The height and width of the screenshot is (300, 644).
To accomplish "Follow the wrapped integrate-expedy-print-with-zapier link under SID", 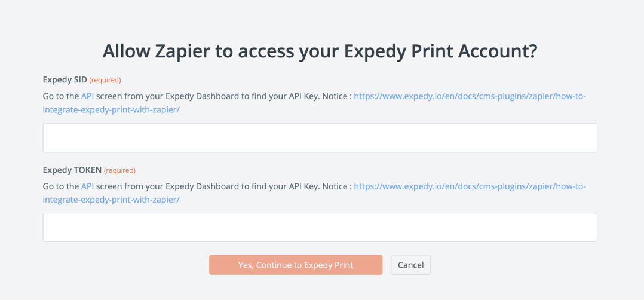I will pyautogui.click(x=111, y=110).
